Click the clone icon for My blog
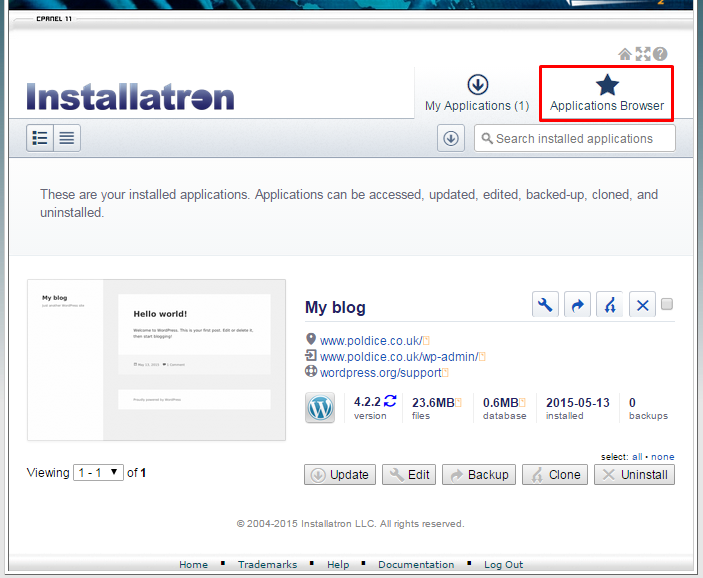The image size is (703, 578). point(610,305)
